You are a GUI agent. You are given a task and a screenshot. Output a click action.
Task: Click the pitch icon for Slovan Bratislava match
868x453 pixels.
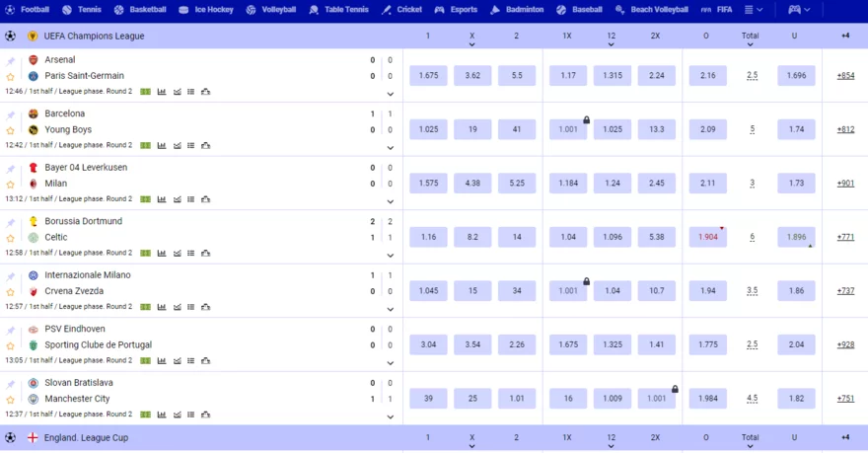click(146, 415)
